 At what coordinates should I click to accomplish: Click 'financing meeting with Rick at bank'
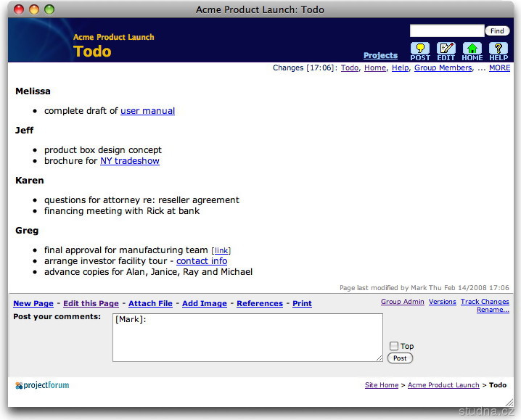(x=122, y=211)
